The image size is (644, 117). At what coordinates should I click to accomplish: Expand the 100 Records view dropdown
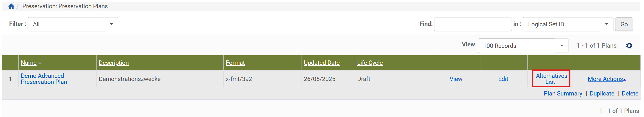523,46
